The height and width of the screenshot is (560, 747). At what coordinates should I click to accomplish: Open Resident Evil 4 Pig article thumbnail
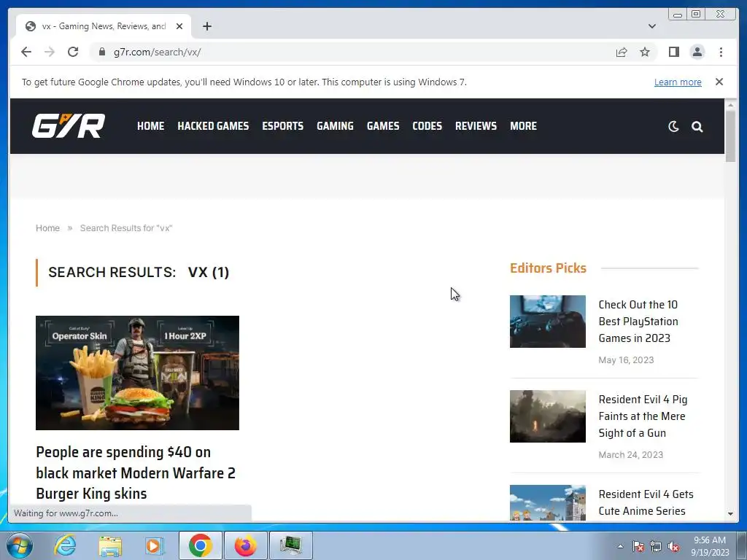pyautogui.click(x=547, y=416)
